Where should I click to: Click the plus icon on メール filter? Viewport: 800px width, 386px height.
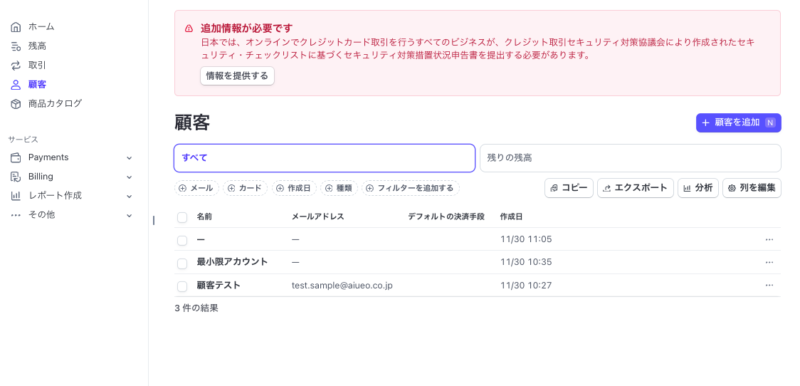[183, 188]
